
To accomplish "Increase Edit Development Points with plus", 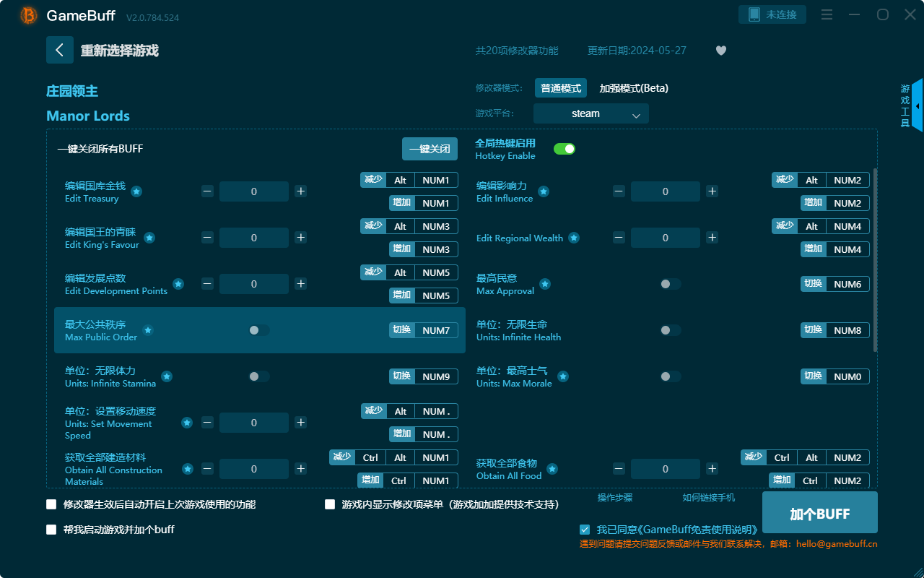I will [x=301, y=284].
